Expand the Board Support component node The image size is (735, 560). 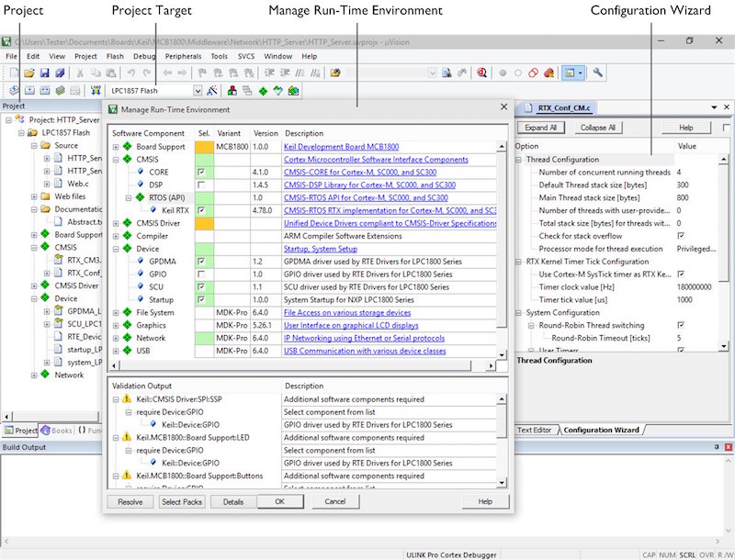[116, 146]
